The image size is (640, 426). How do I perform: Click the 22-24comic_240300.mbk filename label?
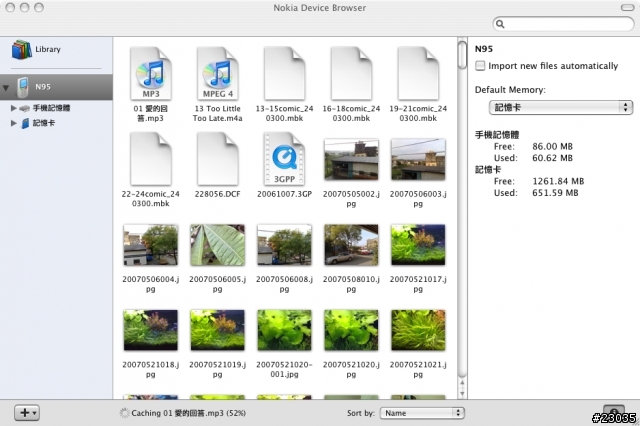pyautogui.click(x=151, y=199)
